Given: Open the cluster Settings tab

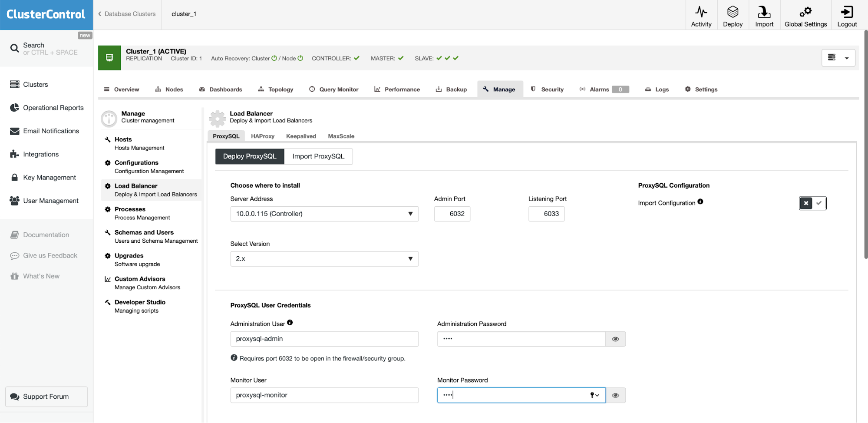Looking at the screenshot, I should click(701, 89).
